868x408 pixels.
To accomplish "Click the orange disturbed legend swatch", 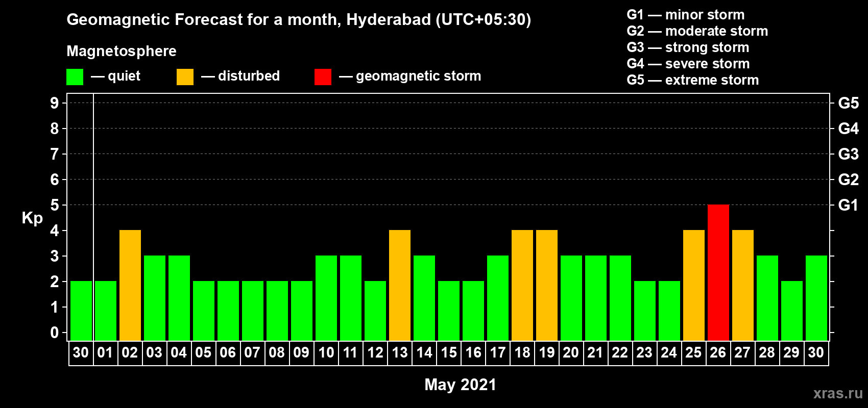I will (185, 77).
